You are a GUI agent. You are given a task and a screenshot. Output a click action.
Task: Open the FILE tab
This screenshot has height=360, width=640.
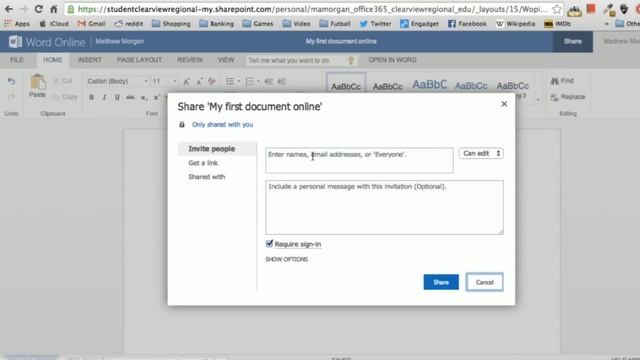17,60
